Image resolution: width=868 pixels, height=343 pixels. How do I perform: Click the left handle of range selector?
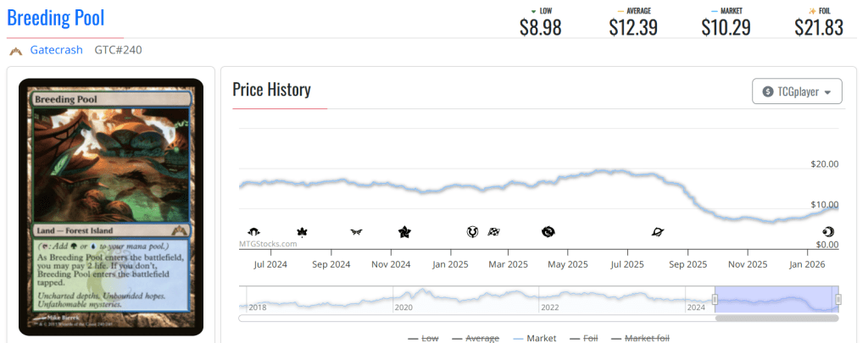pos(715,299)
